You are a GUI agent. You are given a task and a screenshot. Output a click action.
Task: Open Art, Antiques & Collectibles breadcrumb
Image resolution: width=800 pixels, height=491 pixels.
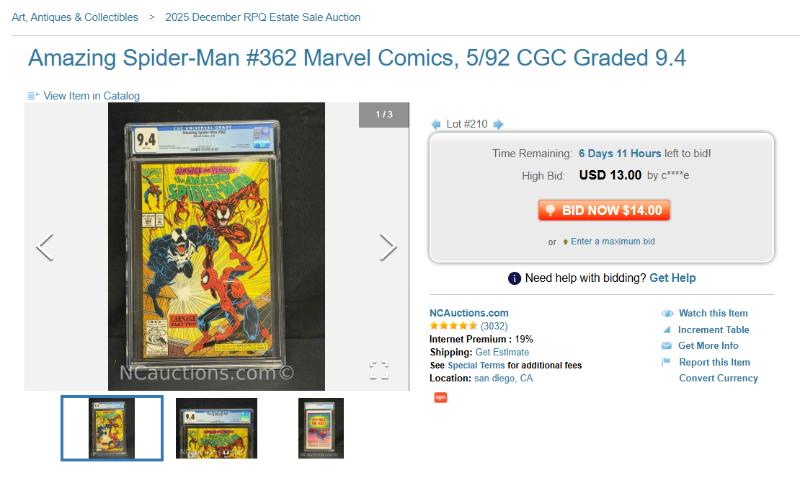click(75, 17)
